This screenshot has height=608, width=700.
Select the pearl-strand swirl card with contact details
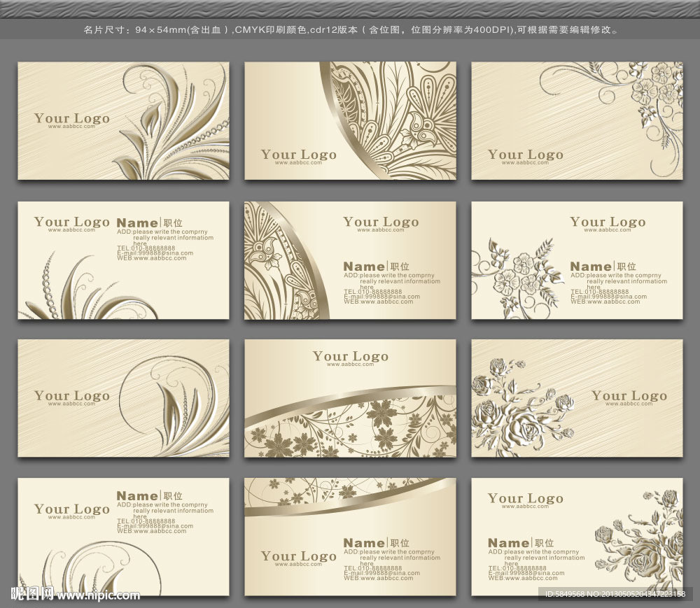click(x=124, y=260)
